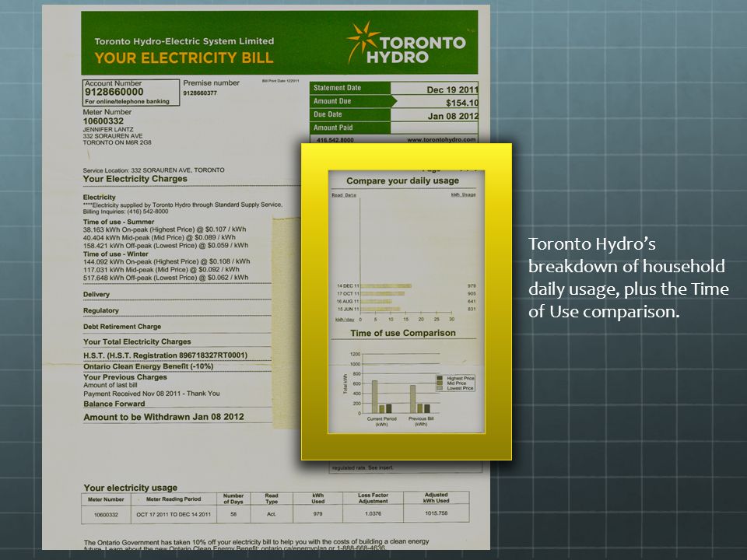
Task: Click 'Service Location: 332 SORAUREN AVE, TORONTO'
Action: [x=153, y=170]
